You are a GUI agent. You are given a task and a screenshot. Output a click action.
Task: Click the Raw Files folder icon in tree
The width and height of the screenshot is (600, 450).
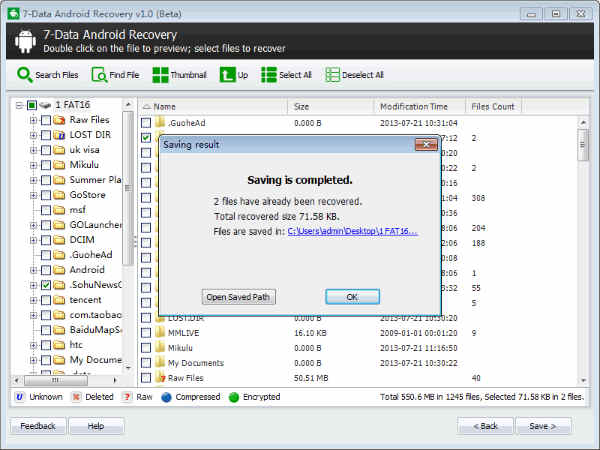(59, 120)
